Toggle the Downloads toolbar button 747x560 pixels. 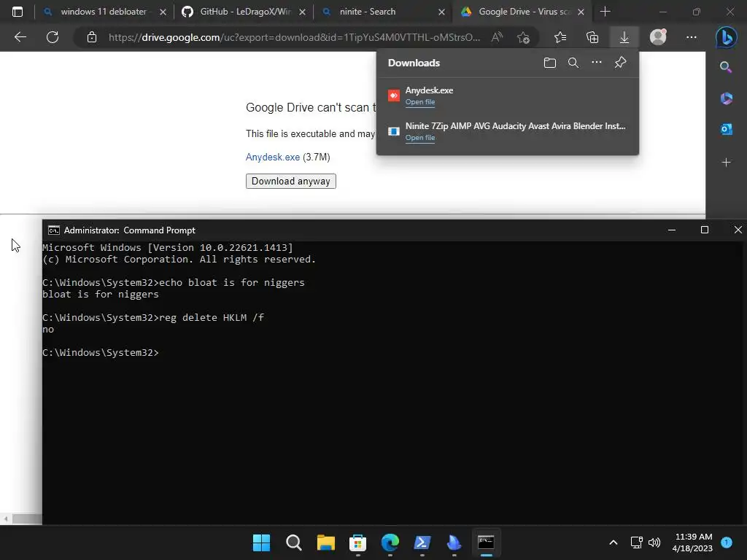click(624, 37)
